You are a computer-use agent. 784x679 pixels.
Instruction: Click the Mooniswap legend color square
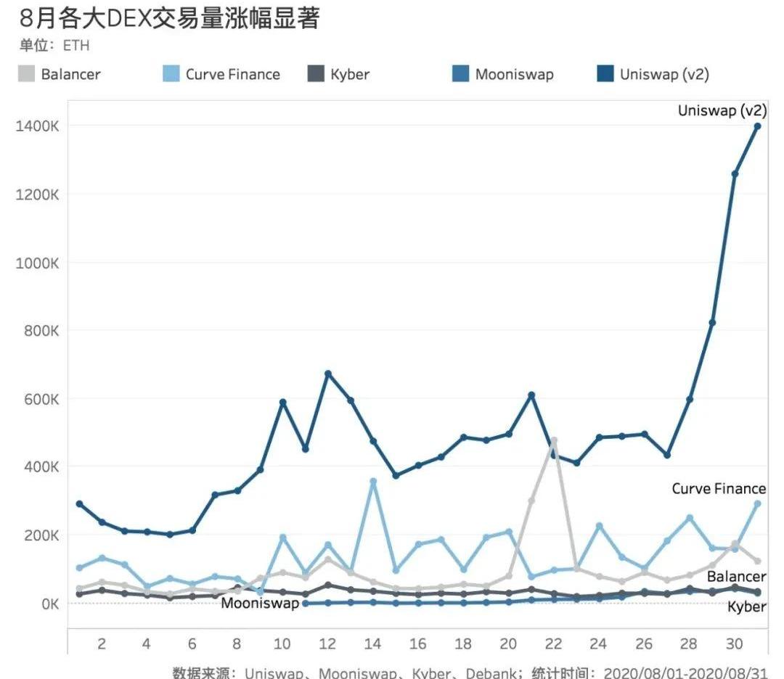[460, 74]
